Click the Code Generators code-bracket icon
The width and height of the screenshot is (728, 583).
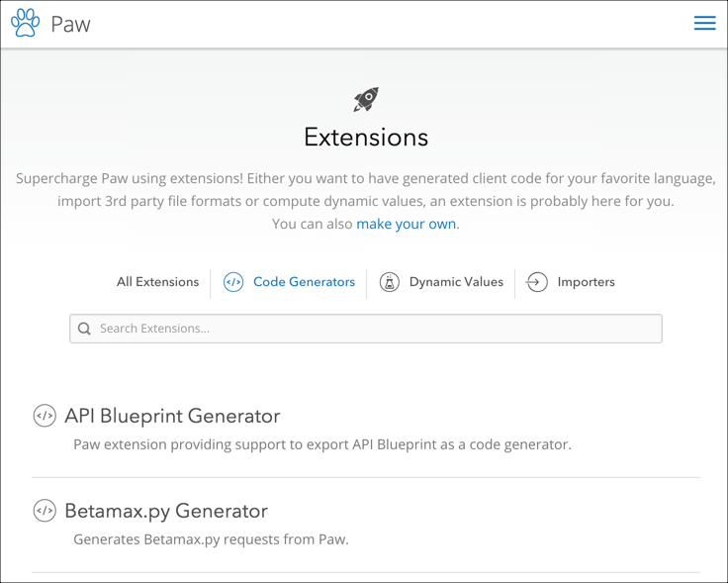[x=233, y=282]
